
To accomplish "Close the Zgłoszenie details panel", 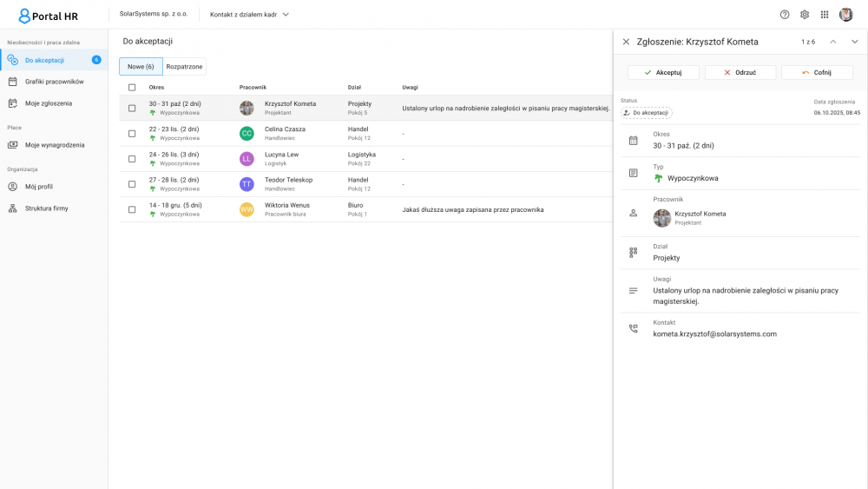I will point(626,42).
